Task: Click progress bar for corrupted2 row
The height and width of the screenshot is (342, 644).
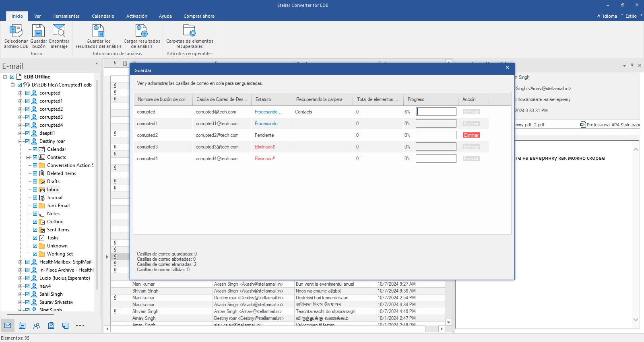Action: (x=436, y=135)
